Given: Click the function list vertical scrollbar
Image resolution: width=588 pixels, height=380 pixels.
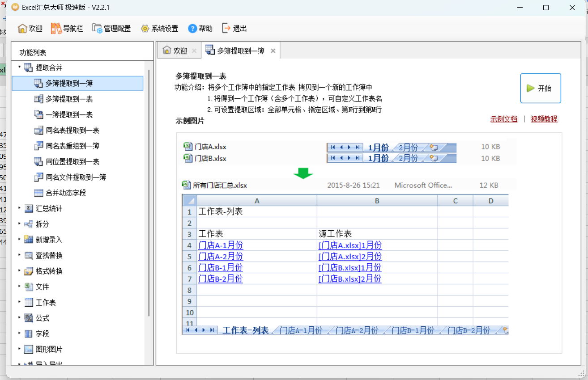Looking at the screenshot, I should (149, 192).
